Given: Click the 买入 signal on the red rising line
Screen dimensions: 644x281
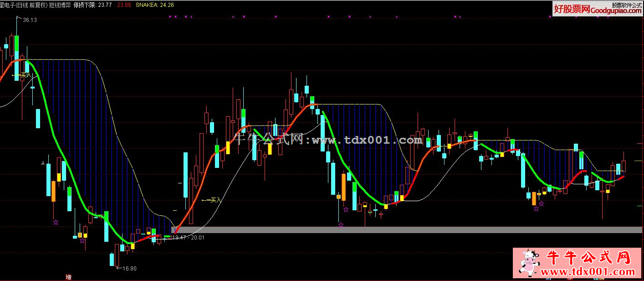Looking at the screenshot, I should [x=211, y=200].
